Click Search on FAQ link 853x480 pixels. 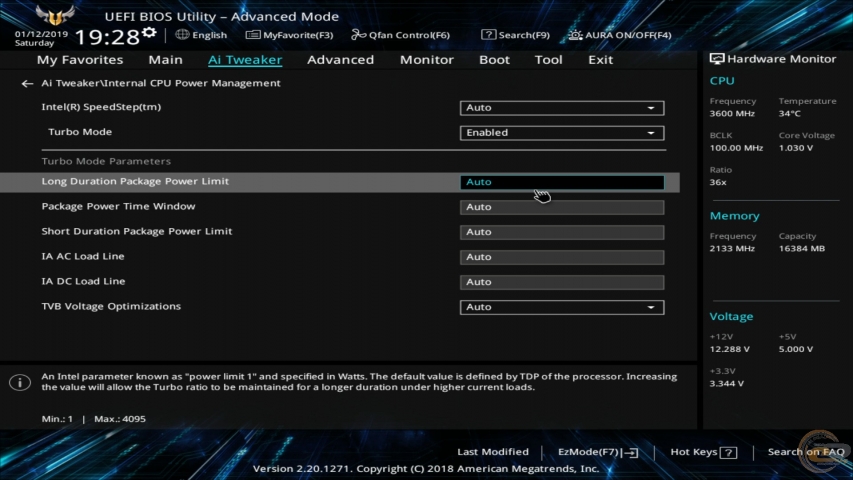click(806, 452)
